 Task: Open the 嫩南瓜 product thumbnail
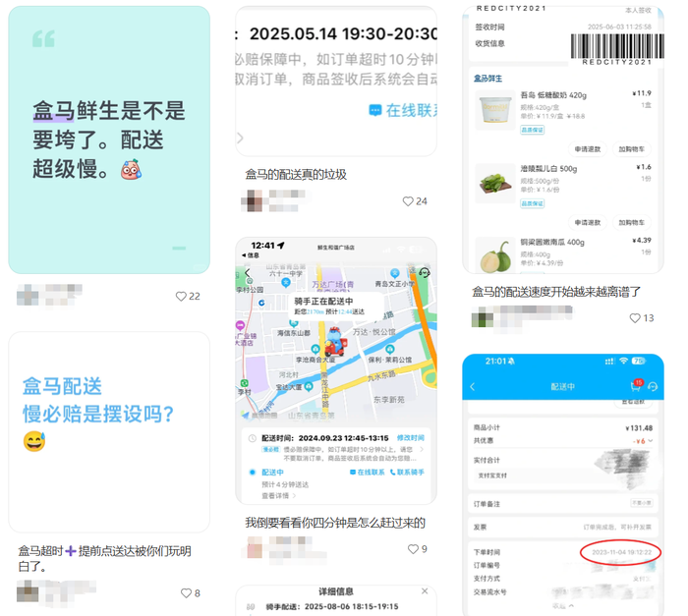[495, 255]
